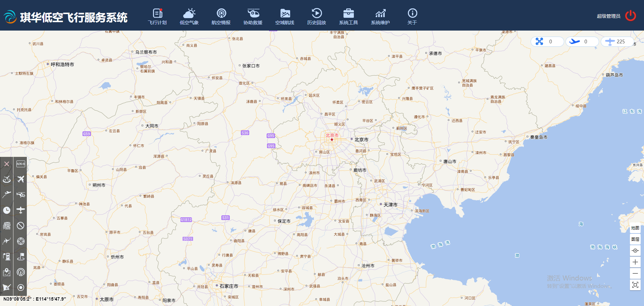Zoom in the map with plus button
This screenshot has height=306, width=644.
point(635,262)
